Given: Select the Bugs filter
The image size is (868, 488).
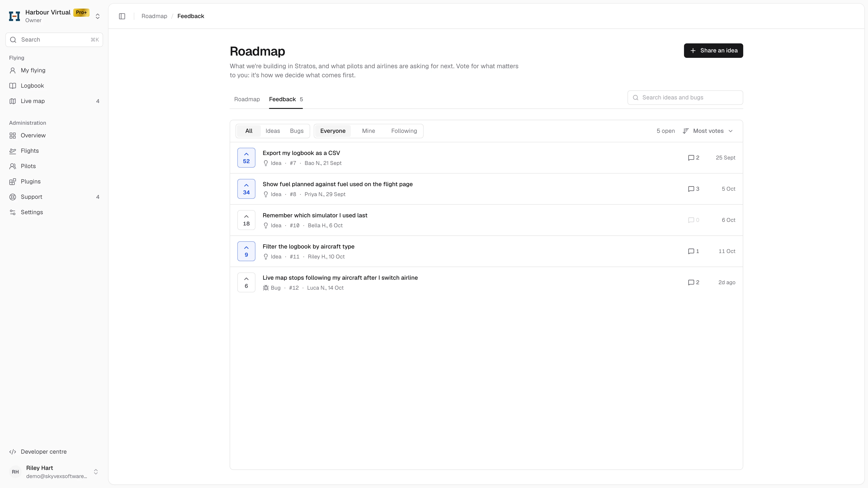Looking at the screenshot, I should [x=297, y=131].
